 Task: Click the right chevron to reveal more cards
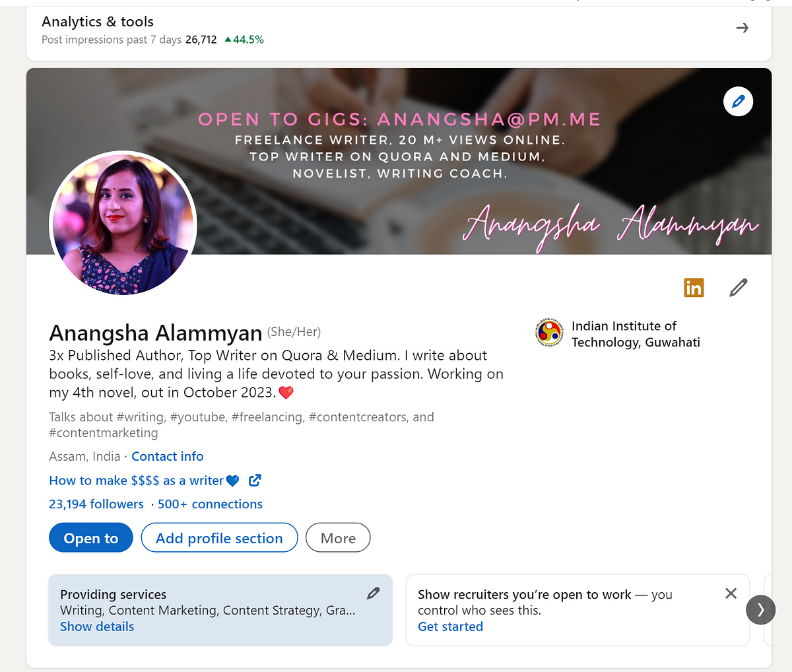[x=760, y=610]
